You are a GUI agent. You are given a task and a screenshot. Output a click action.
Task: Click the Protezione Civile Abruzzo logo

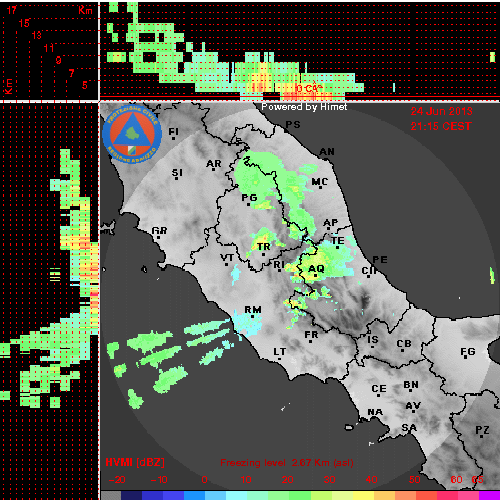click(x=132, y=135)
